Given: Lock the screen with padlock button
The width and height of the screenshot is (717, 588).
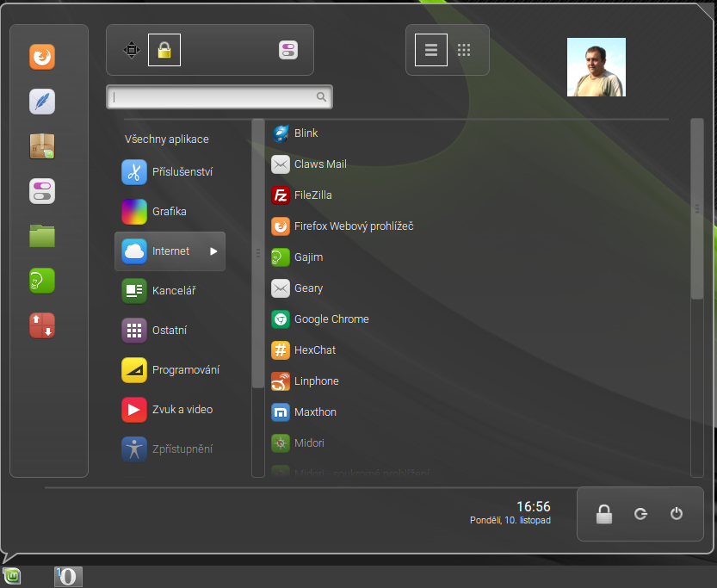Looking at the screenshot, I should 604,514.
